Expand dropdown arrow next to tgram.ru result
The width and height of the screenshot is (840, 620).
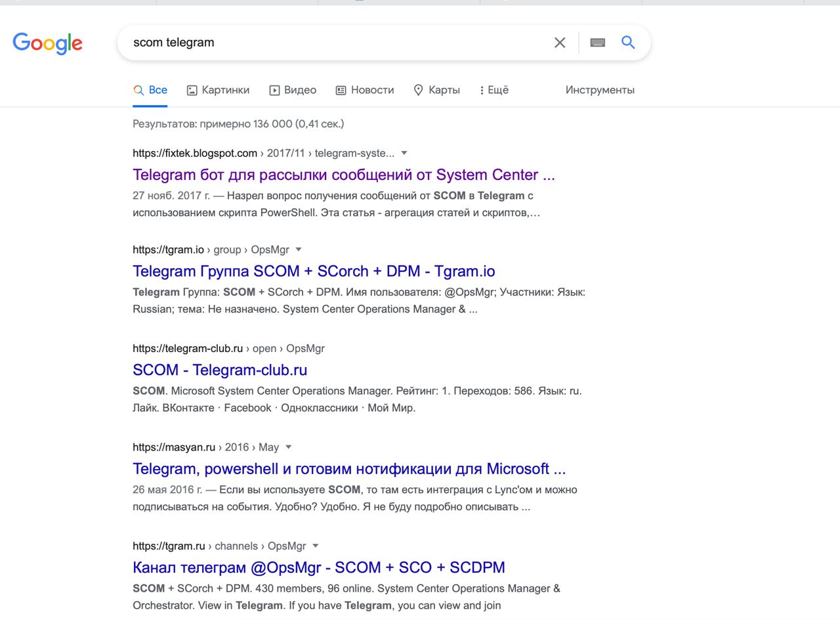315,546
